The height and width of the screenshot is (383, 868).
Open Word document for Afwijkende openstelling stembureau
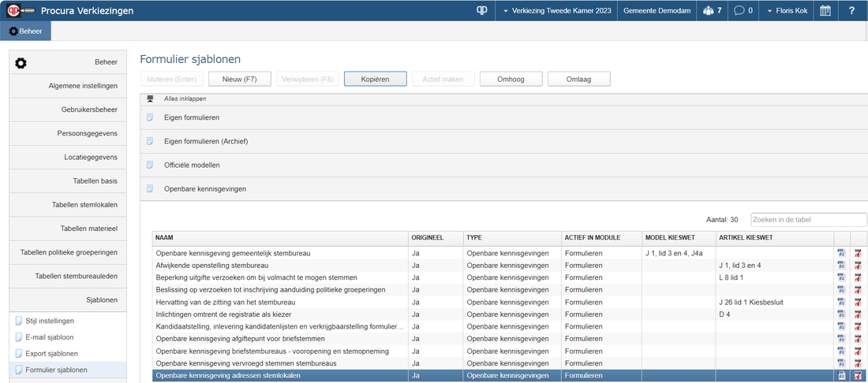point(842,266)
